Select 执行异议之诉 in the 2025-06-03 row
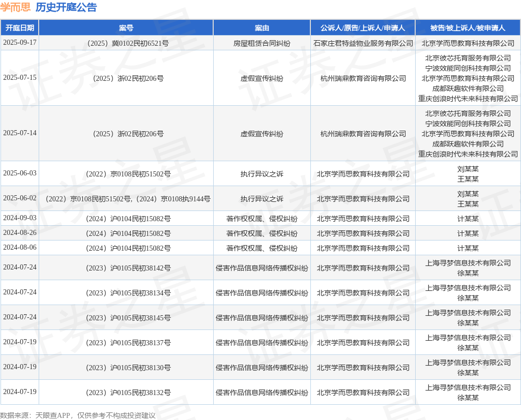 coord(262,174)
